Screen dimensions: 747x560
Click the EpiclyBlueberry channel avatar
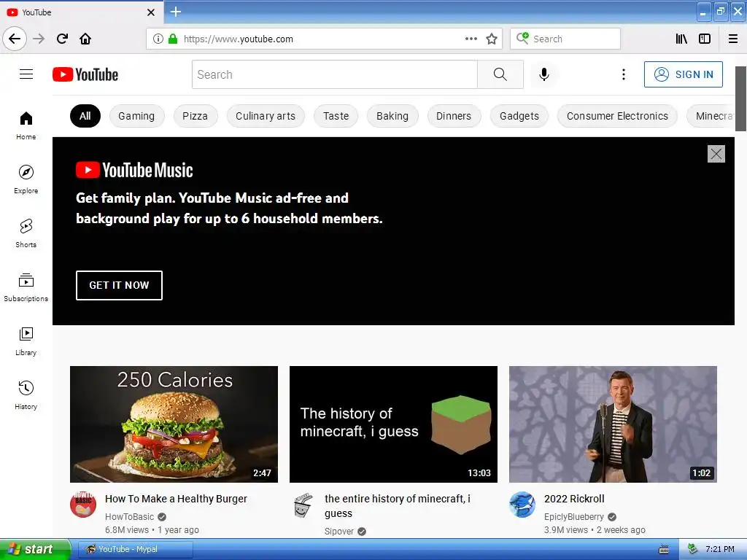[x=522, y=505]
